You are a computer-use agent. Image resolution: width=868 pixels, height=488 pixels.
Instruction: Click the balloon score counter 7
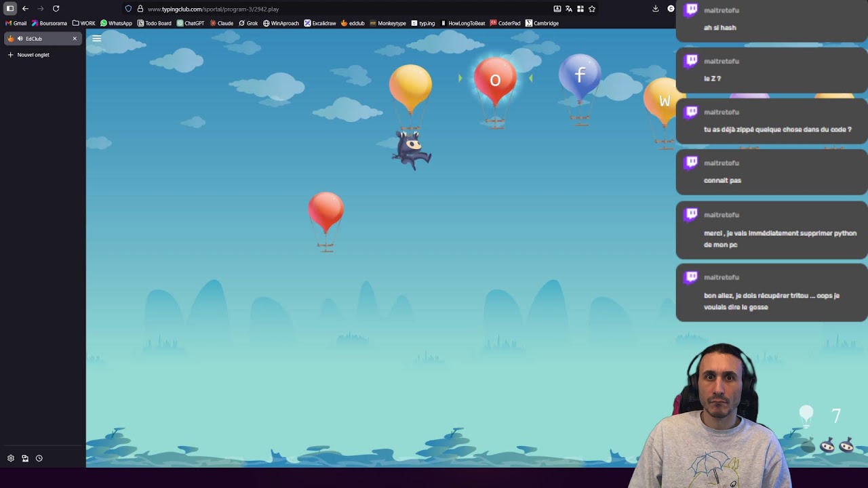835,415
